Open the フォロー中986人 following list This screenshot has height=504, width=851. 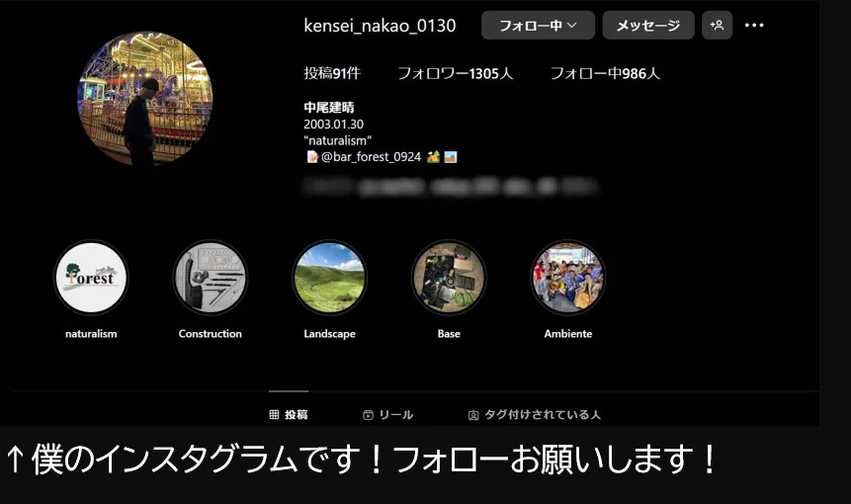click(x=604, y=73)
